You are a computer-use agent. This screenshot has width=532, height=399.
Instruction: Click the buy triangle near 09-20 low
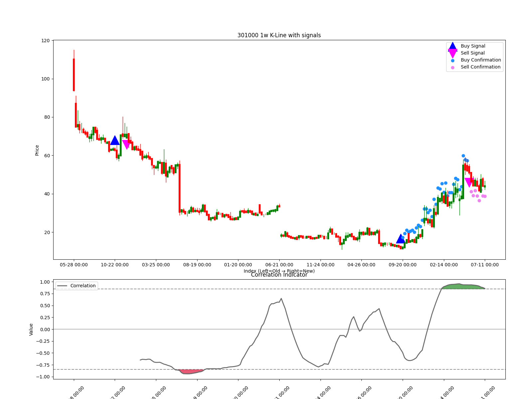401,239
